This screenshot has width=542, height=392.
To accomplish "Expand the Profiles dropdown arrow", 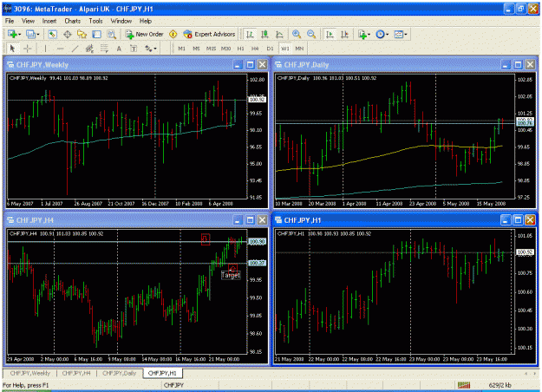I will pos(38,34).
